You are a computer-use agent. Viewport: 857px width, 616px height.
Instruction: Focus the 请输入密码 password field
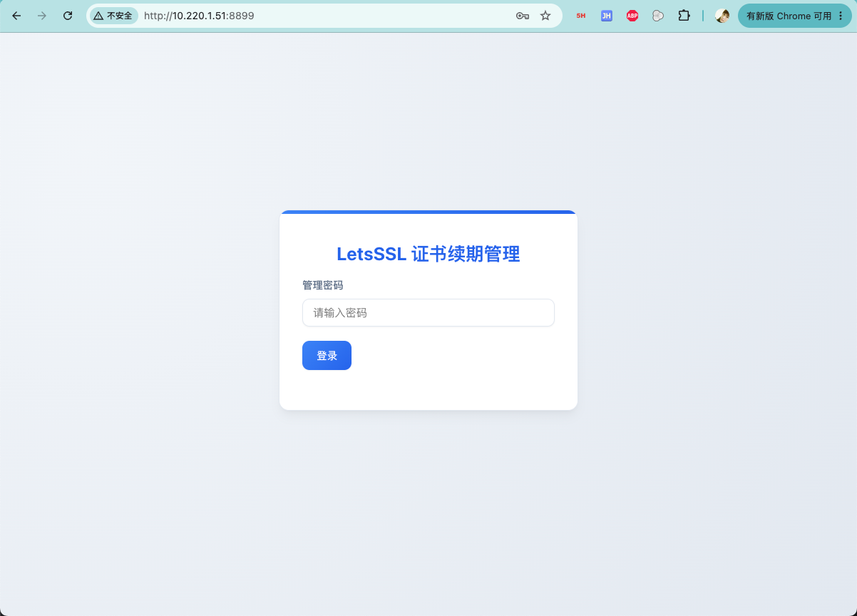point(428,313)
